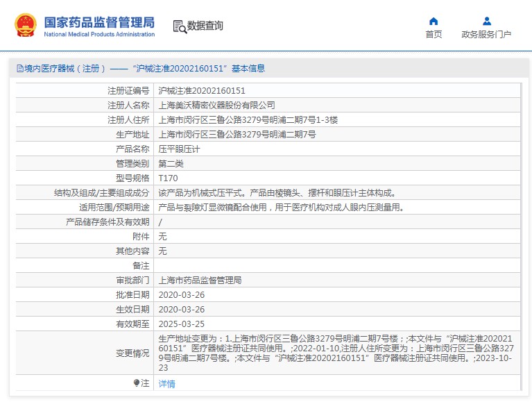Screen dimensions: 532x402
Task: Click the 数据查询 magnifier document icon
Action: tap(180, 26)
